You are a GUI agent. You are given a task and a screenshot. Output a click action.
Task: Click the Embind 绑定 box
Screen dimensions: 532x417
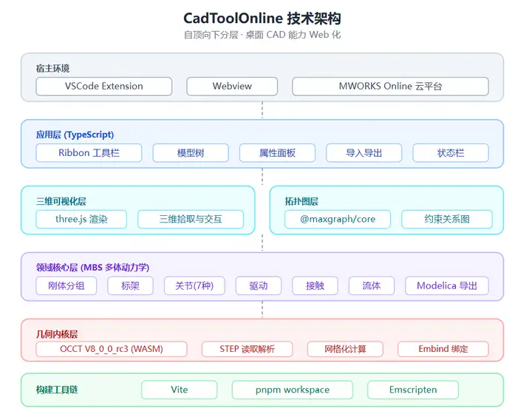click(x=443, y=349)
